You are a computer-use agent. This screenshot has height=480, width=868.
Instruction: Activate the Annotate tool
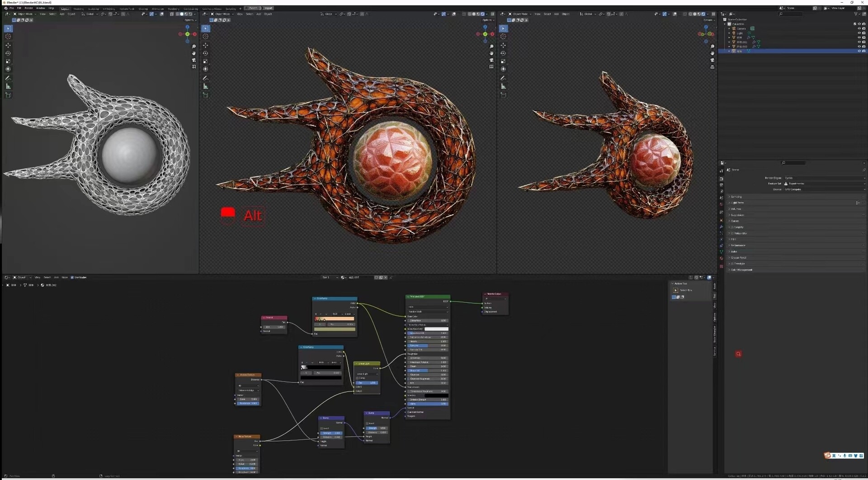click(x=8, y=78)
